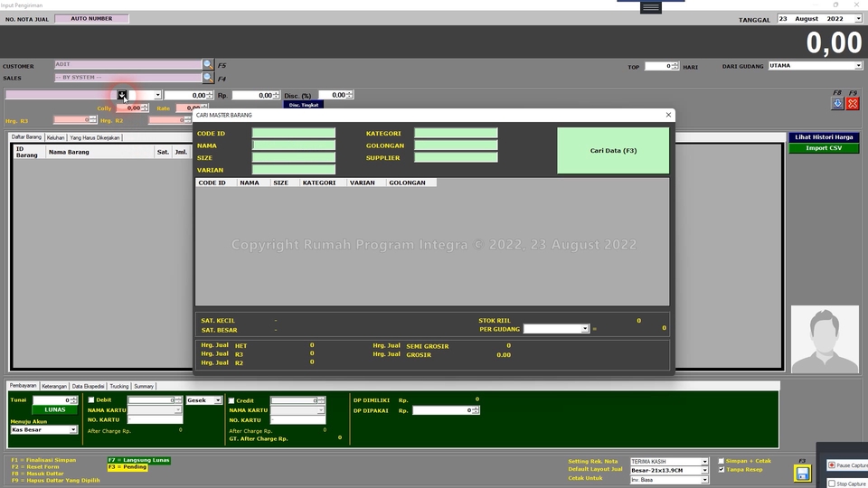Switch to the Data Ekspedisi tab
The image size is (868, 488).
pos(88,386)
